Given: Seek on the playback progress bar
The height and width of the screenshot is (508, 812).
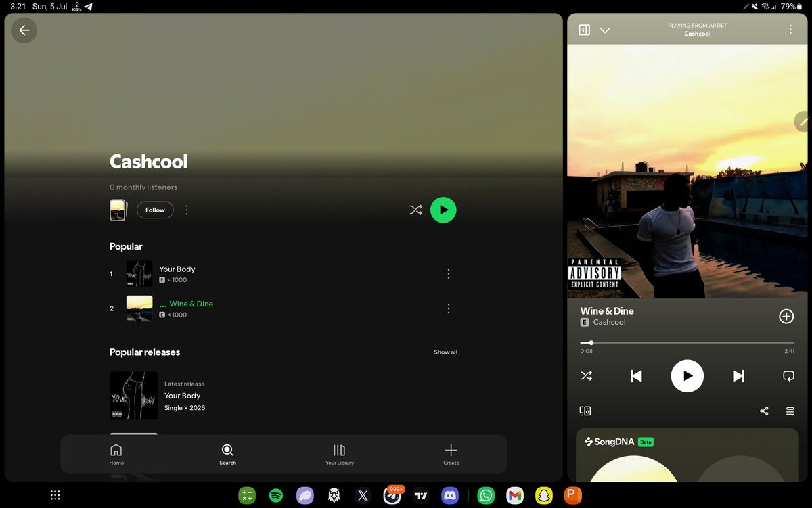Looking at the screenshot, I should [687, 343].
